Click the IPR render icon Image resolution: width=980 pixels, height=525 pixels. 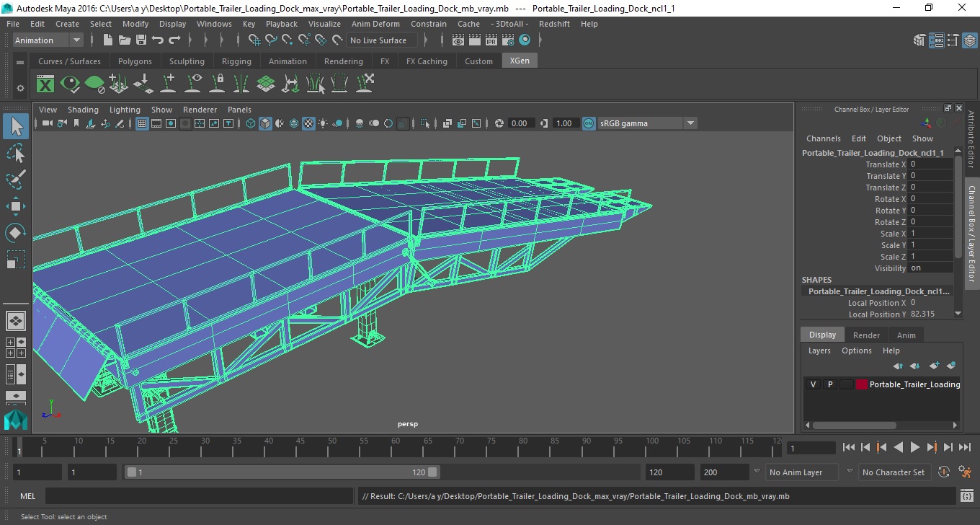[491, 40]
